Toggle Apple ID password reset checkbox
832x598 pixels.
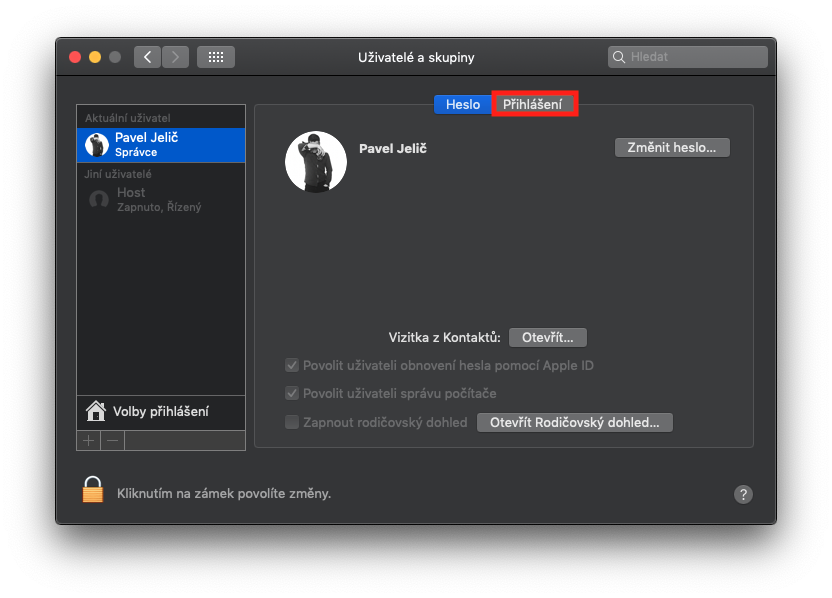click(292, 365)
